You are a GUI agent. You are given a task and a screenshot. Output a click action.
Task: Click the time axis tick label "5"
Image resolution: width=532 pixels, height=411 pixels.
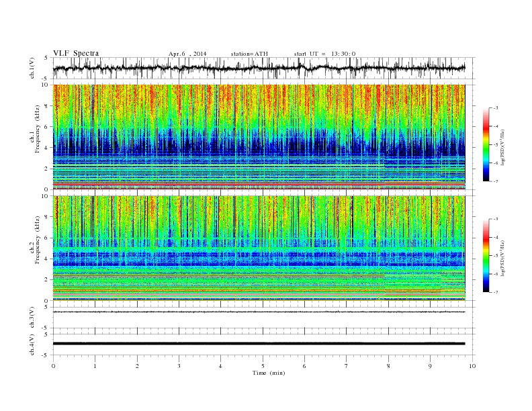point(263,366)
